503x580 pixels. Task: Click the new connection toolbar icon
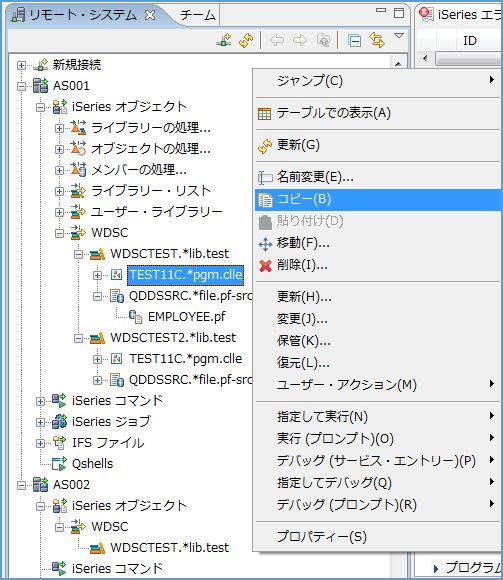click(224, 40)
